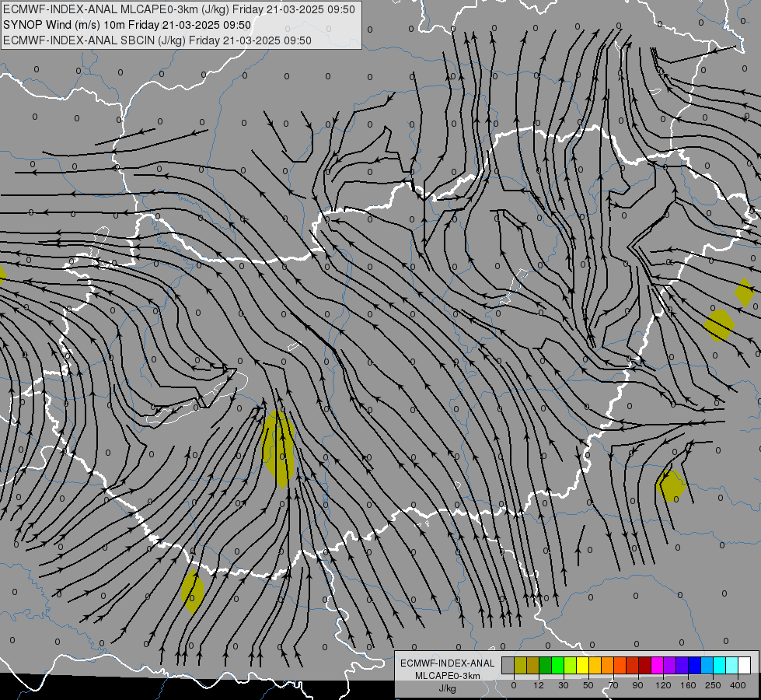
Task: Select the magenta legend swatch before 120
Action: tap(658, 665)
